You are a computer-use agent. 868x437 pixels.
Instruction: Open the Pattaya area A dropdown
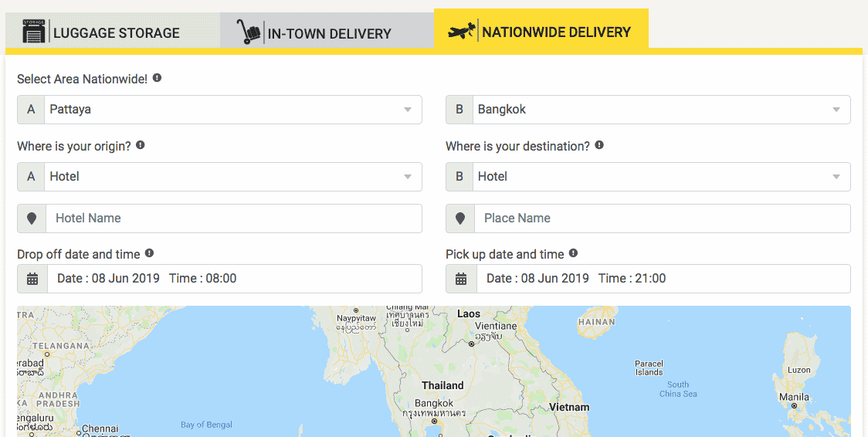pyautogui.click(x=233, y=110)
